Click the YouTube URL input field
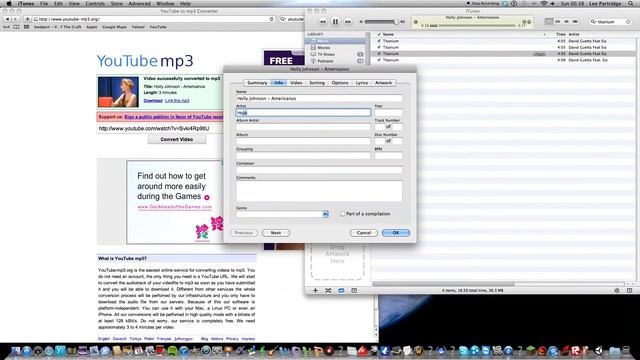 (161, 129)
